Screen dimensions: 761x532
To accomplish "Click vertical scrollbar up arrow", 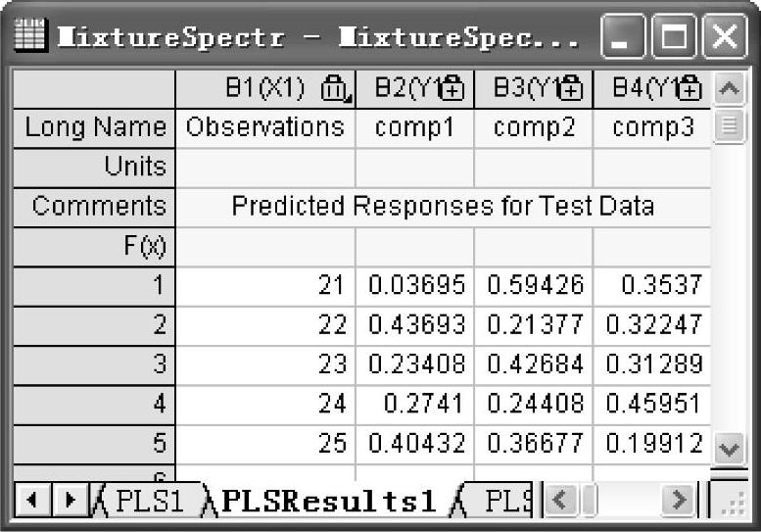I will (x=728, y=89).
